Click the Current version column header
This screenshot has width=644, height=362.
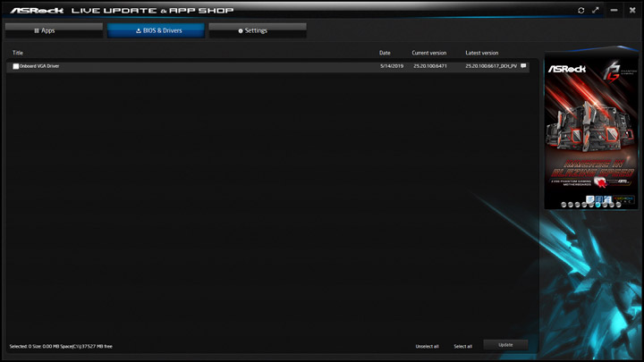pos(429,53)
